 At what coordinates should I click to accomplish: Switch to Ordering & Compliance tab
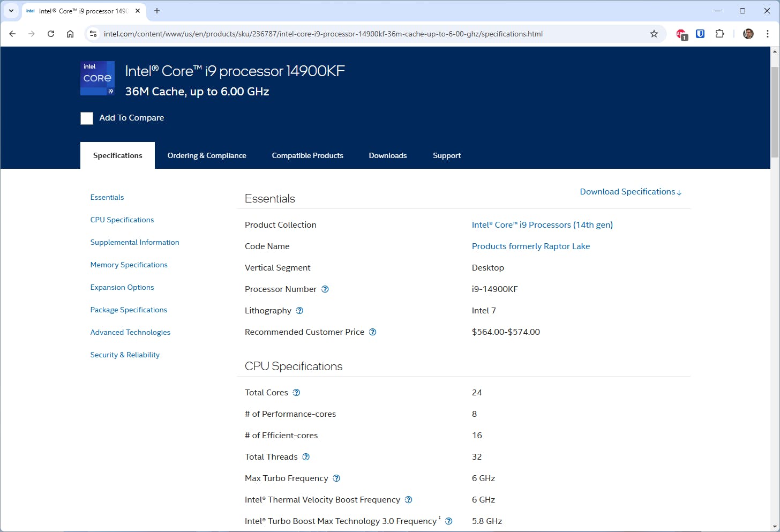(207, 155)
